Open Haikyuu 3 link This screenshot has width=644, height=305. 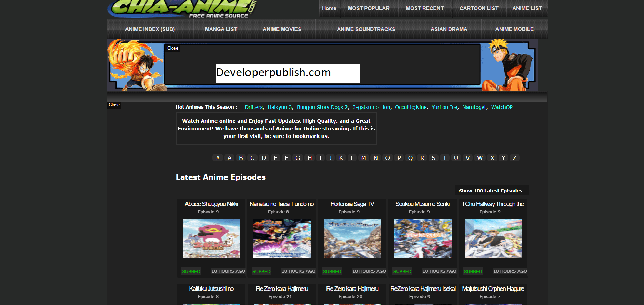[x=280, y=107]
